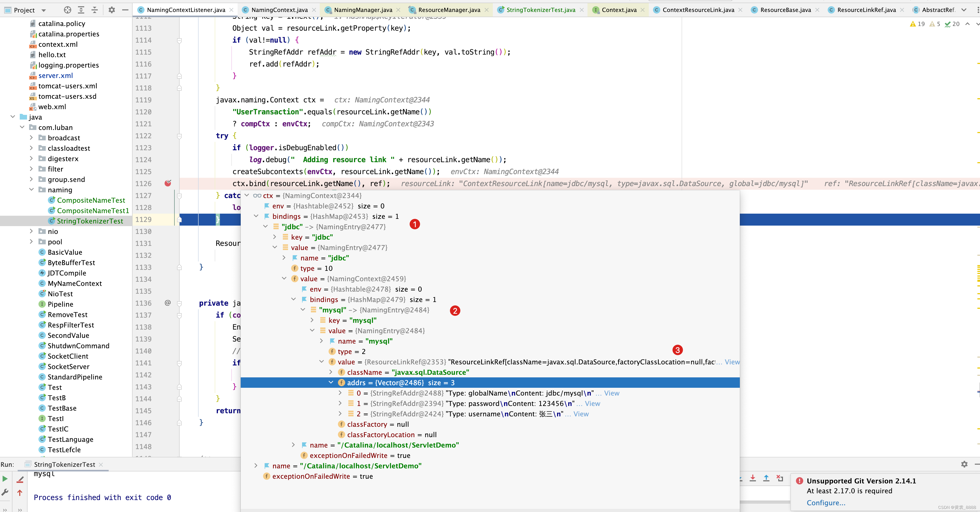The height and width of the screenshot is (512, 980).
Task: Switch to the NamingContext.java tab
Action: click(279, 10)
